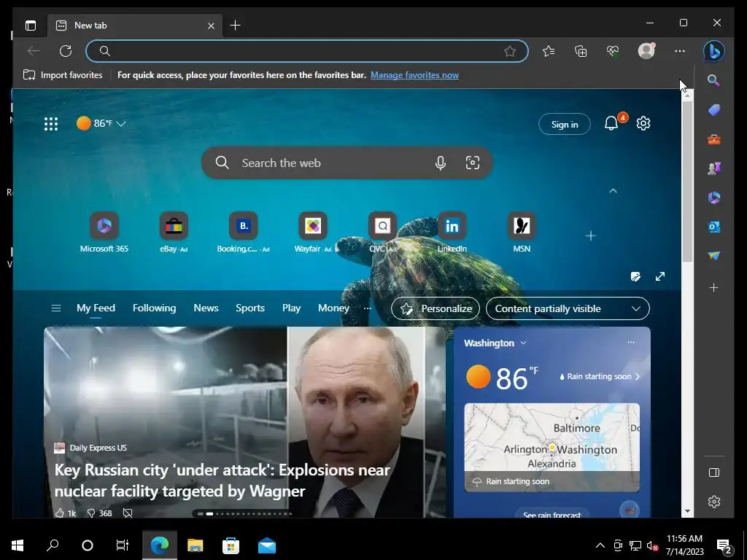The height and width of the screenshot is (560, 747).
Task: Open MSN quick link
Action: pos(522,233)
